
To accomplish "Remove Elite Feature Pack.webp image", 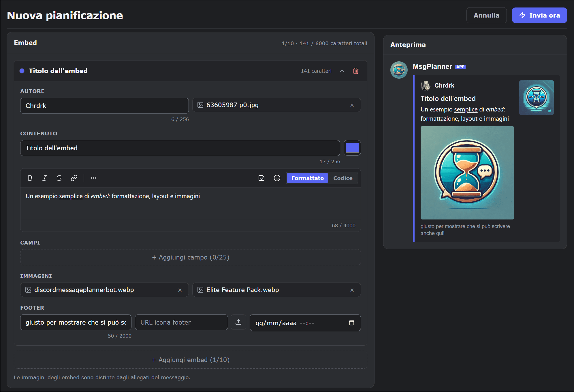I will click(352, 290).
